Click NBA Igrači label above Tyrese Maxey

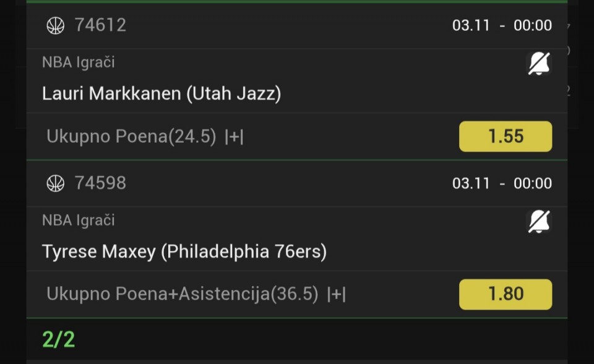(79, 221)
